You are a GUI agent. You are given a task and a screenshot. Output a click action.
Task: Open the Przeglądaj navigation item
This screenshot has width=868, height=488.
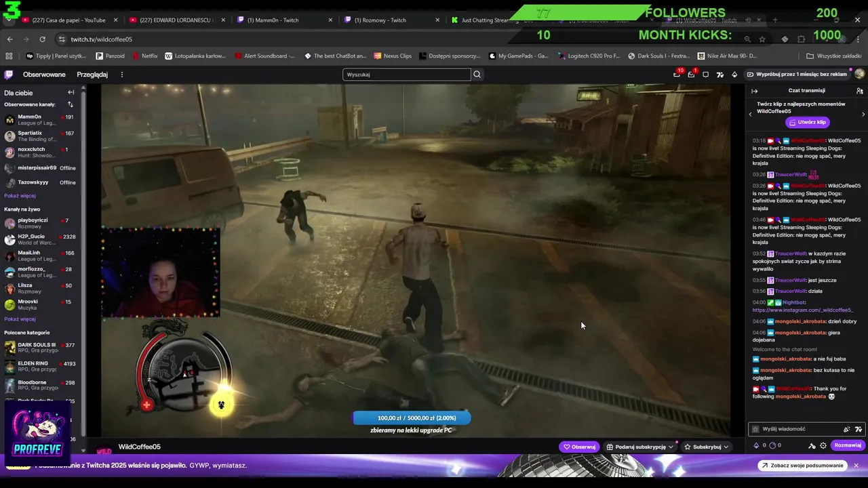tap(92, 75)
